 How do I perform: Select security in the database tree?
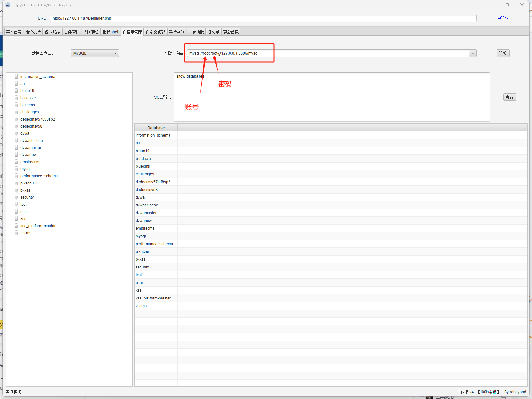point(27,197)
